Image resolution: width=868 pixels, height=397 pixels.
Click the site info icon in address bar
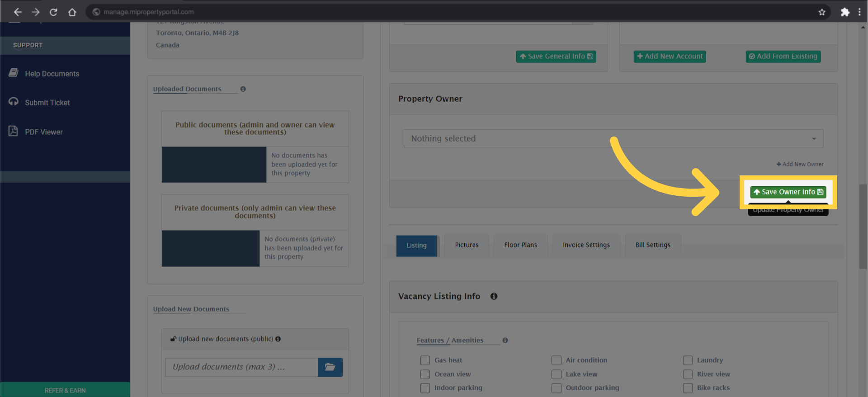click(96, 12)
